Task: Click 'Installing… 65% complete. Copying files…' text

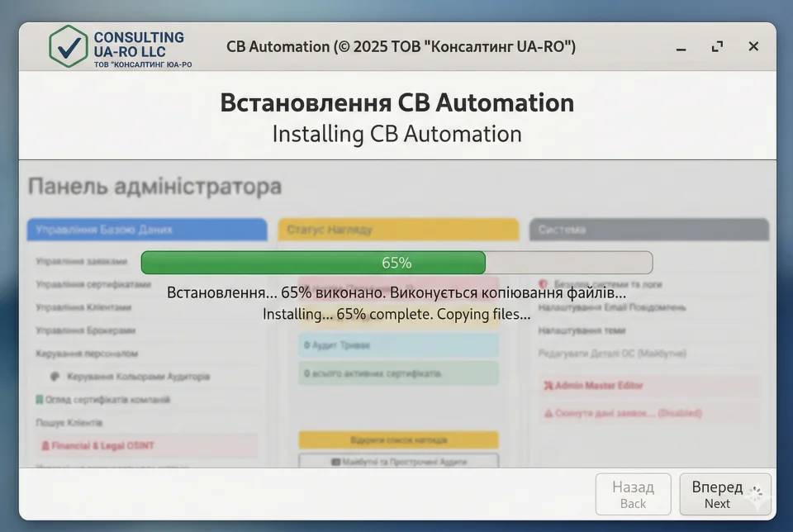Action: point(396,314)
